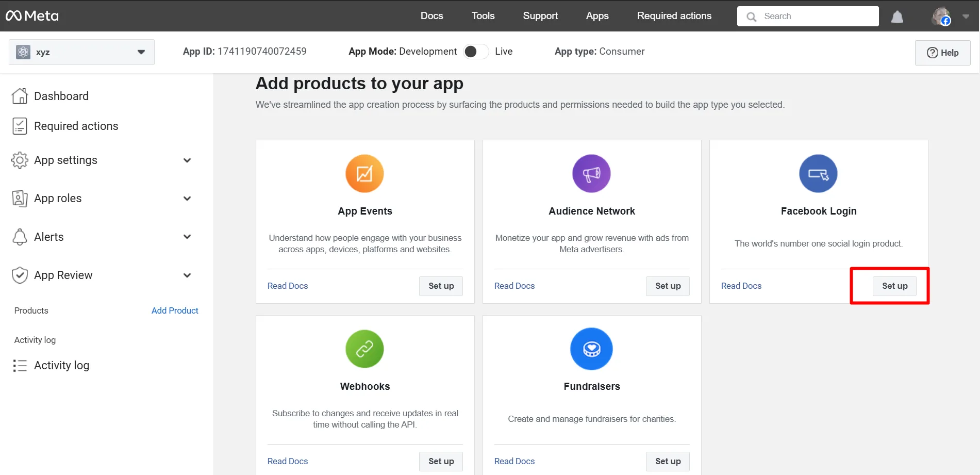This screenshot has height=475, width=980.
Task: Open the Apps menu
Action: click(597, 16)
